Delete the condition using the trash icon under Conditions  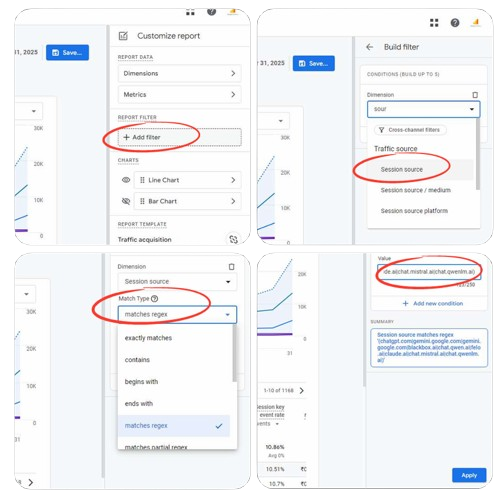pyautogui.click(x=475, y=95)
